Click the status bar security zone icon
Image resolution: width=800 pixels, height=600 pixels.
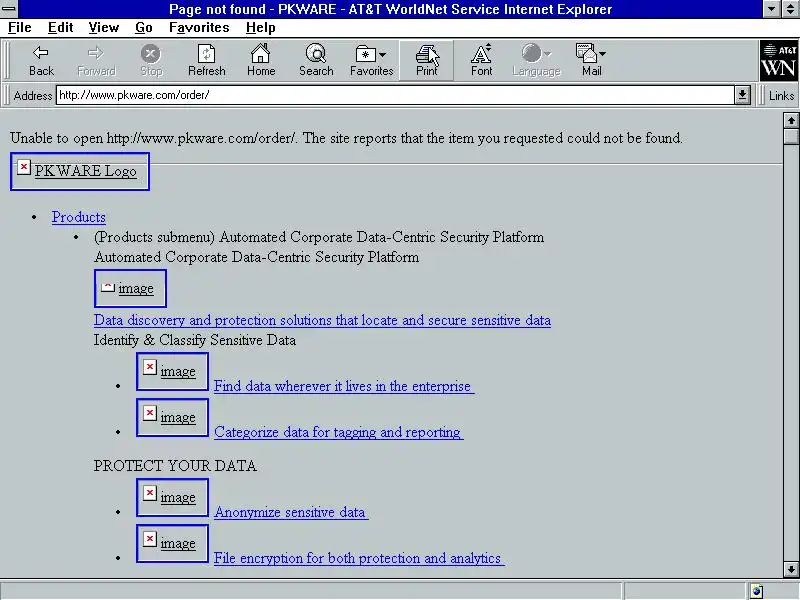pos(757,591)
